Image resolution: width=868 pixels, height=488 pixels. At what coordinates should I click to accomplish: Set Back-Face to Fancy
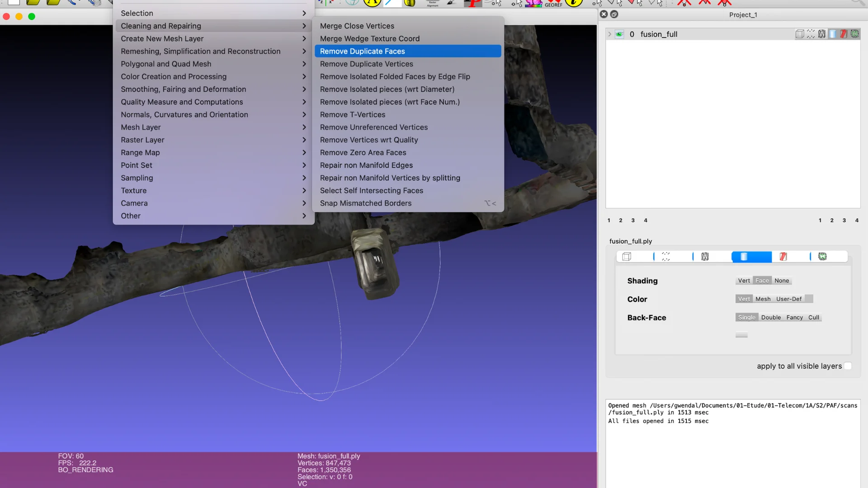(794, 318)
